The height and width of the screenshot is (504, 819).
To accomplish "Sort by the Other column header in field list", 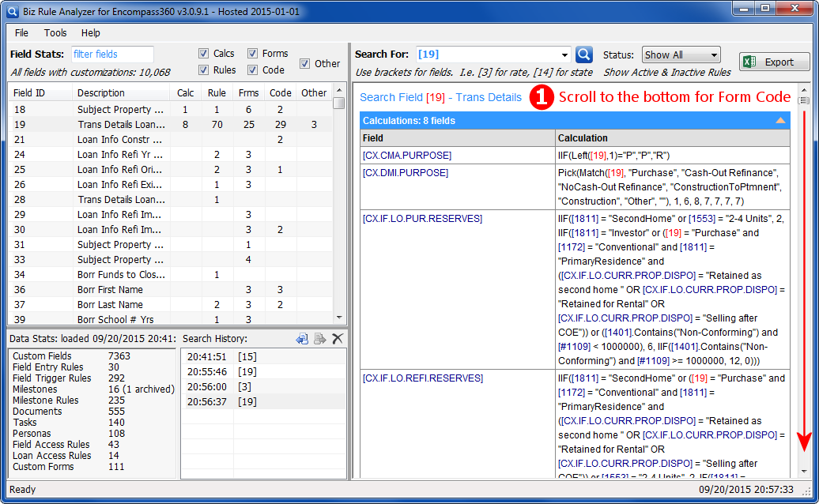I will click(x=314, y=93).
